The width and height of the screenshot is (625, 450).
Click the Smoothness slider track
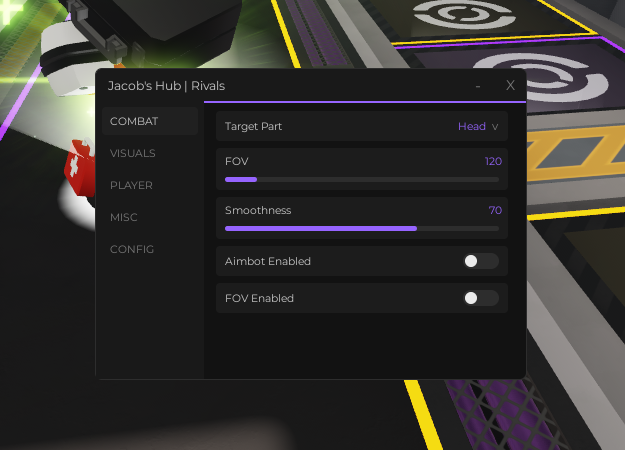click(x=362, y=228)
